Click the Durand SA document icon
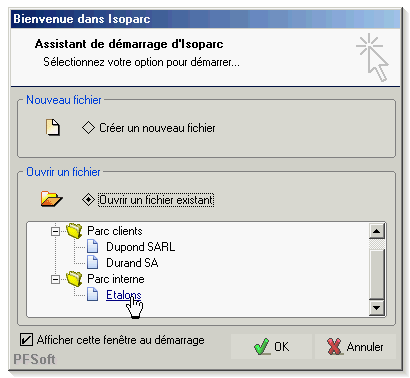 (x=92, y=262)
